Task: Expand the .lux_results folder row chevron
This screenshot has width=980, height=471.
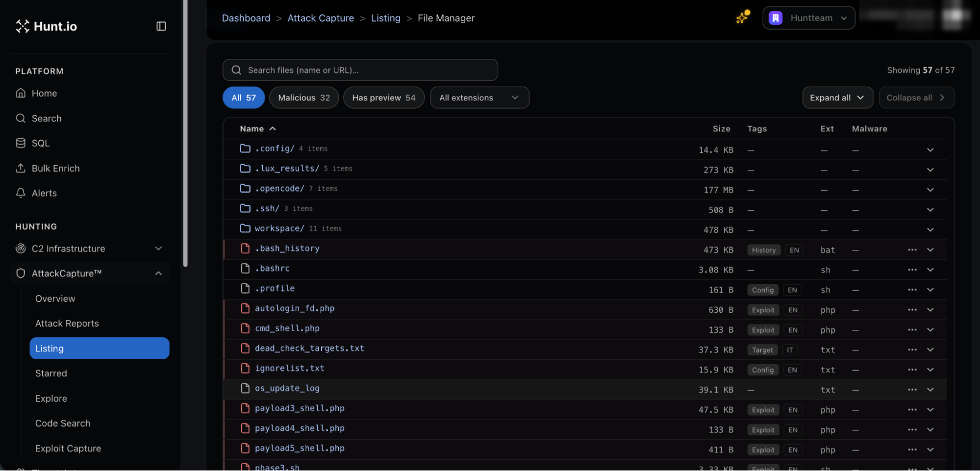Action: coord(930,170)
